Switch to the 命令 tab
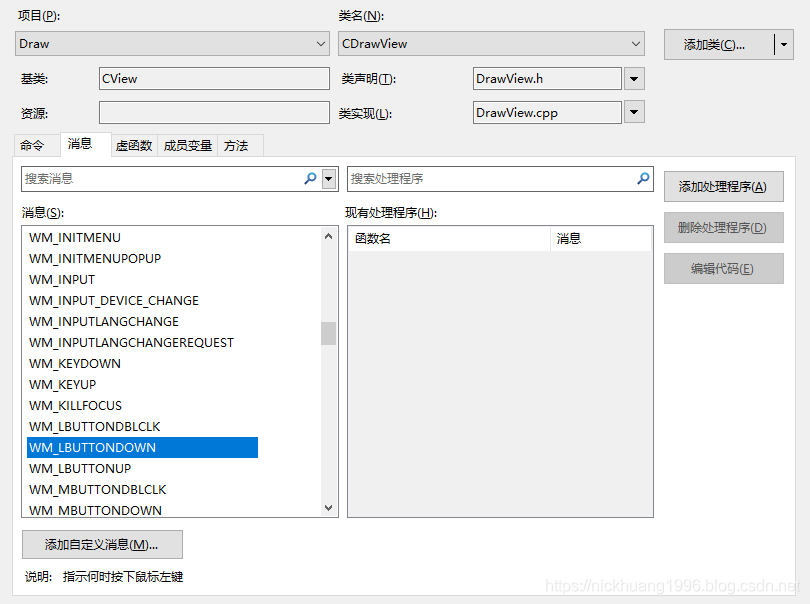This screenshot has height=604, width=810. point(36,146)
